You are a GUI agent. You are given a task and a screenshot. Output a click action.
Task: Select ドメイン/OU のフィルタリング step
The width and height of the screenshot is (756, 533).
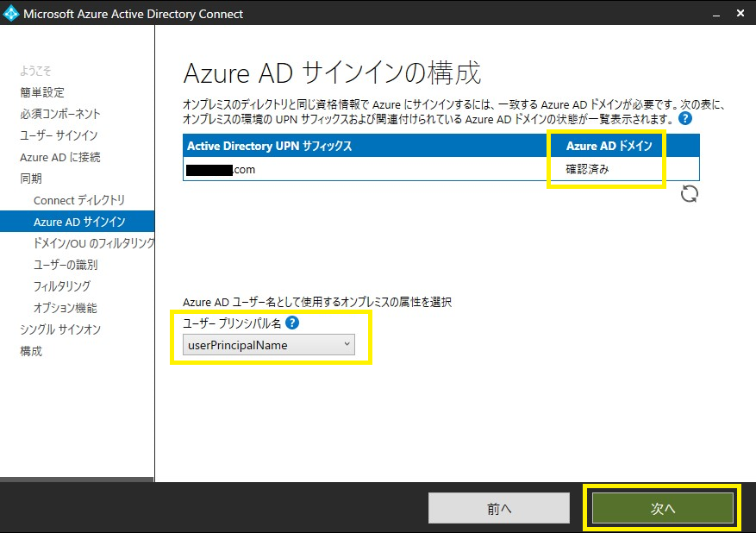click(x=94, y=243)
